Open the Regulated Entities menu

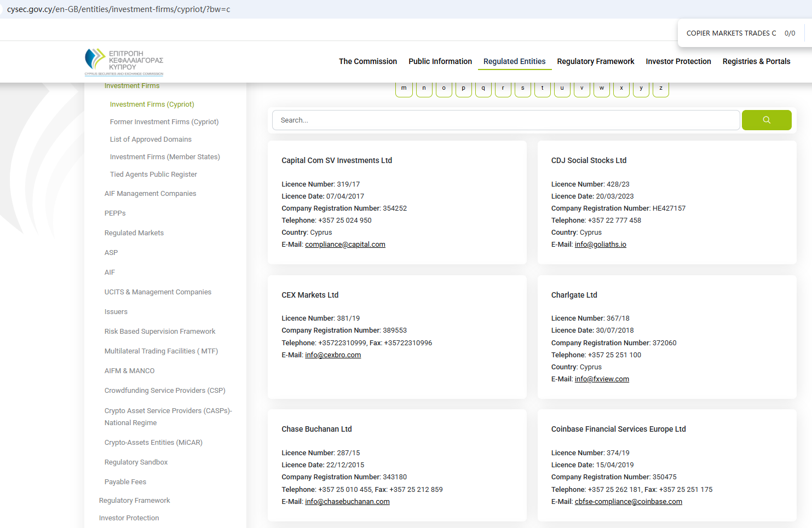[x=514, y=61]
